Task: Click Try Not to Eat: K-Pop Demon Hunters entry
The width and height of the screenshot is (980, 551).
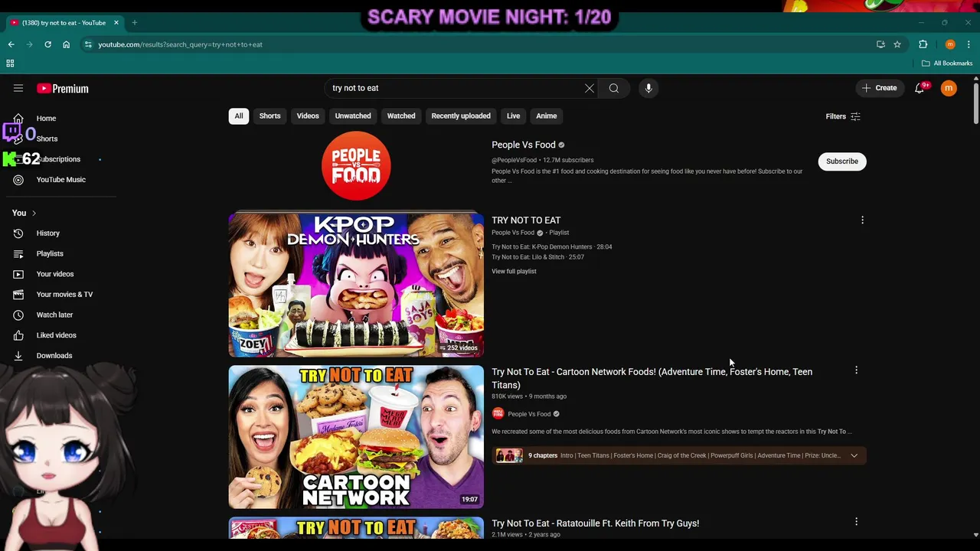Action: click(x=551, y=247)
